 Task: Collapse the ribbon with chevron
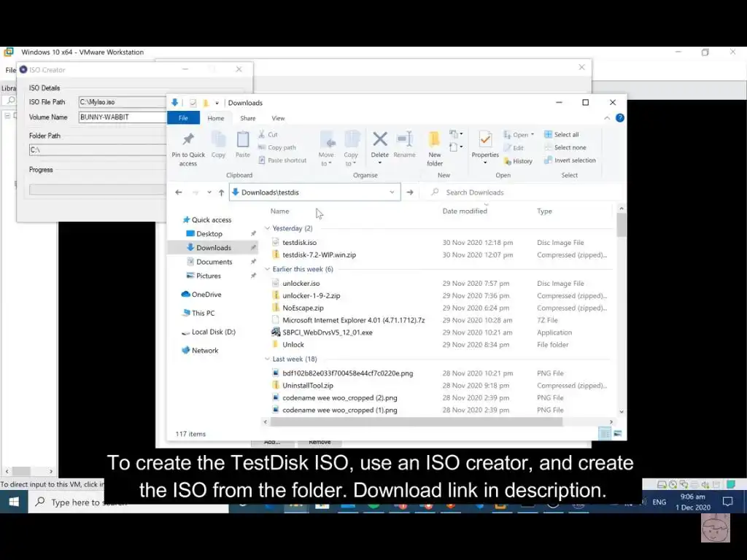(607, 118)
